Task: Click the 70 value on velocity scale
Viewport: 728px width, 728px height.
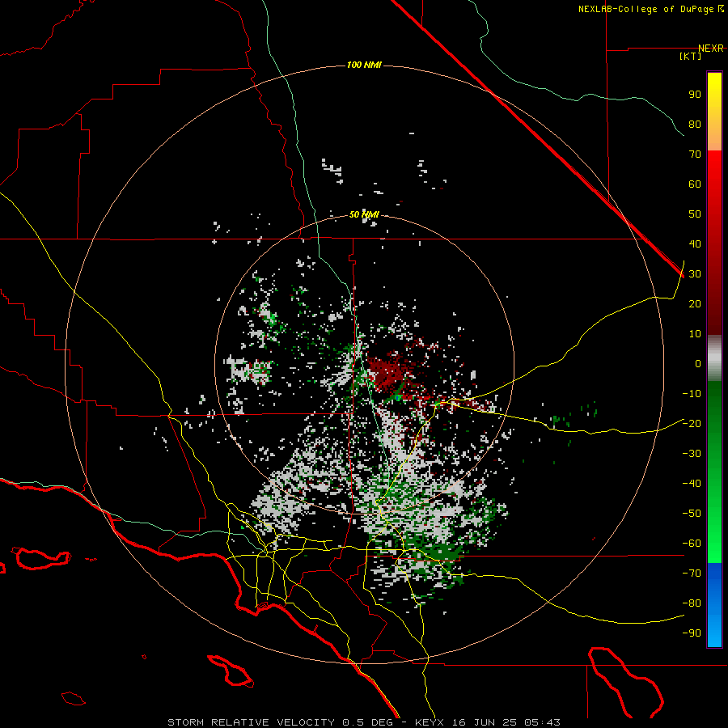Action: (x=695, y=154)
